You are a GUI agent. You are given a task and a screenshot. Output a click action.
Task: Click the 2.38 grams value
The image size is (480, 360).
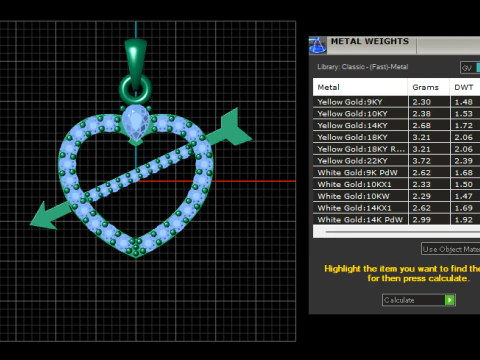[x=422, y=114]
